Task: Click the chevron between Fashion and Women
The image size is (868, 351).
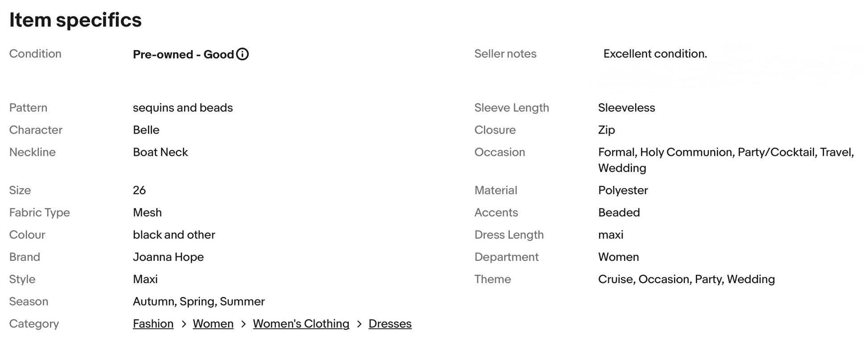Action: (183, 324)
